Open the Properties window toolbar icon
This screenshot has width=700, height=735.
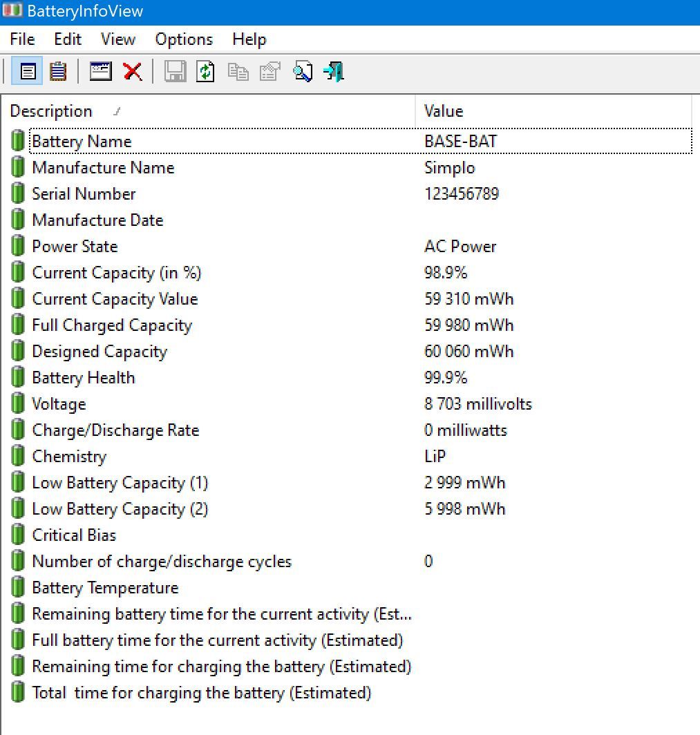(100, 72)
